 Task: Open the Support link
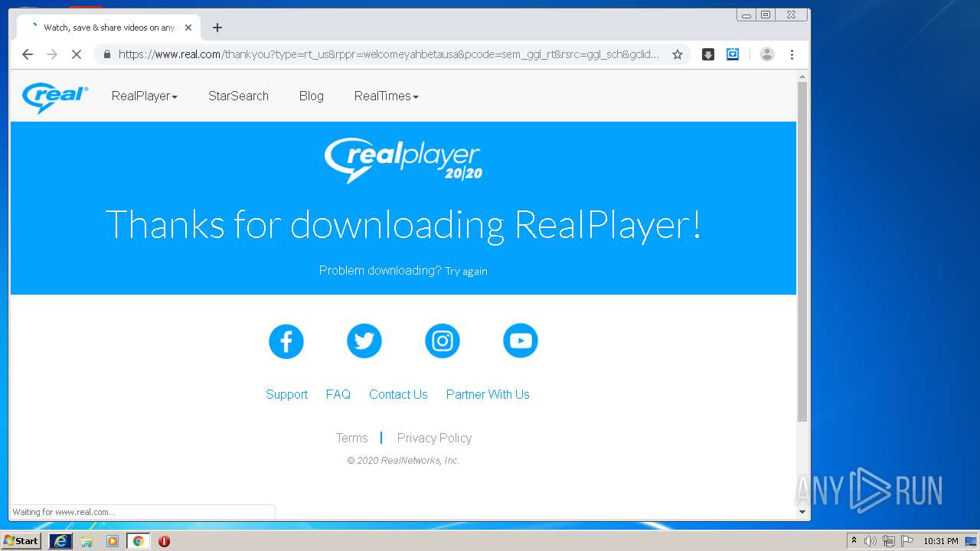coord(286,395)
